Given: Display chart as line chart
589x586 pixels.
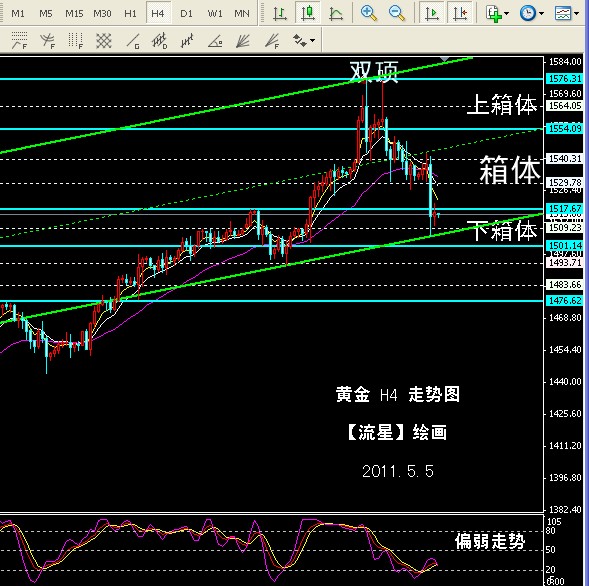Looking at the screenshot, I should [x=336, y=14].
